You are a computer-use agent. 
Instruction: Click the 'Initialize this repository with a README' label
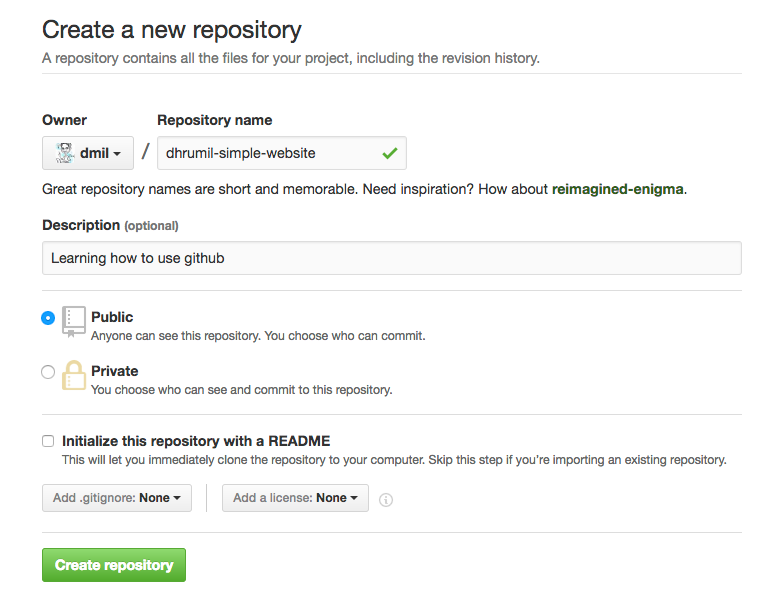196,441
